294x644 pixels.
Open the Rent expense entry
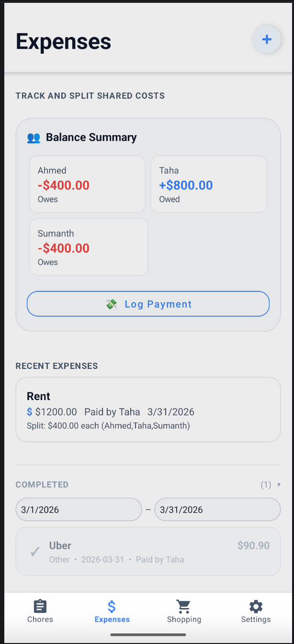pyautogui.click(x=148, y=410)
